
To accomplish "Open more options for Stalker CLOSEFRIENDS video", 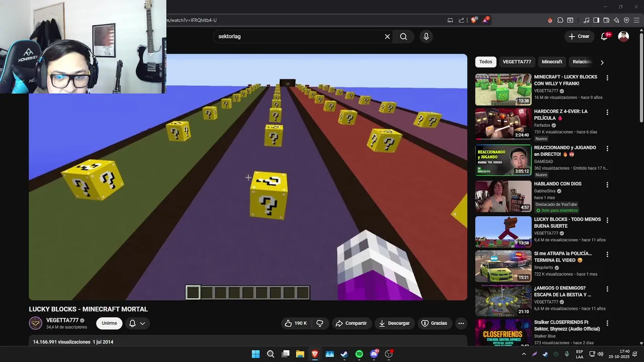I will [607, 323].
